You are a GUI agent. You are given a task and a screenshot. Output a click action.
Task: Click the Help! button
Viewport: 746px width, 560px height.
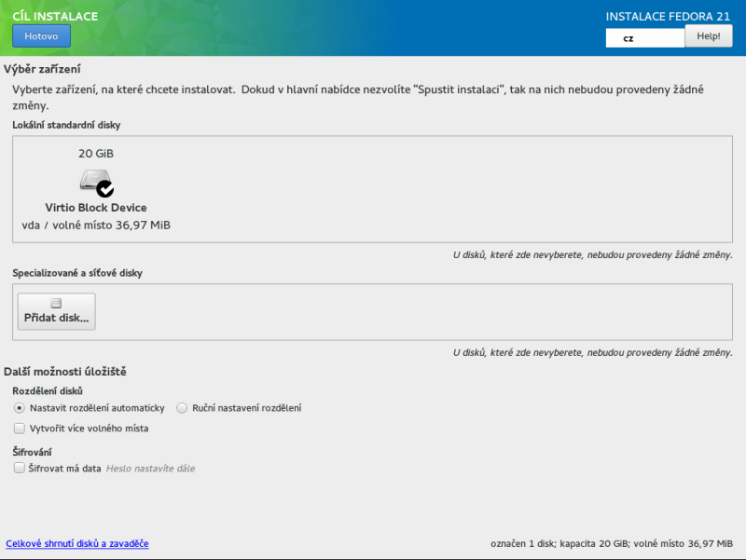coord(708,36)
